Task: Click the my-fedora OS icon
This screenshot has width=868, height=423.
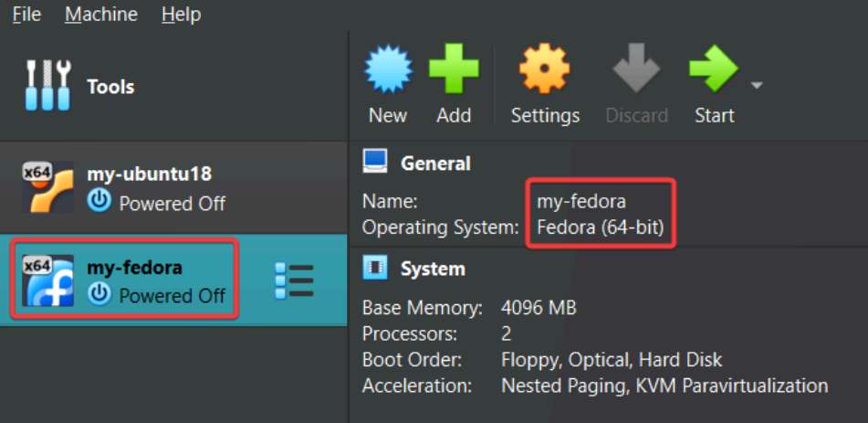Action: coord(47,280)
